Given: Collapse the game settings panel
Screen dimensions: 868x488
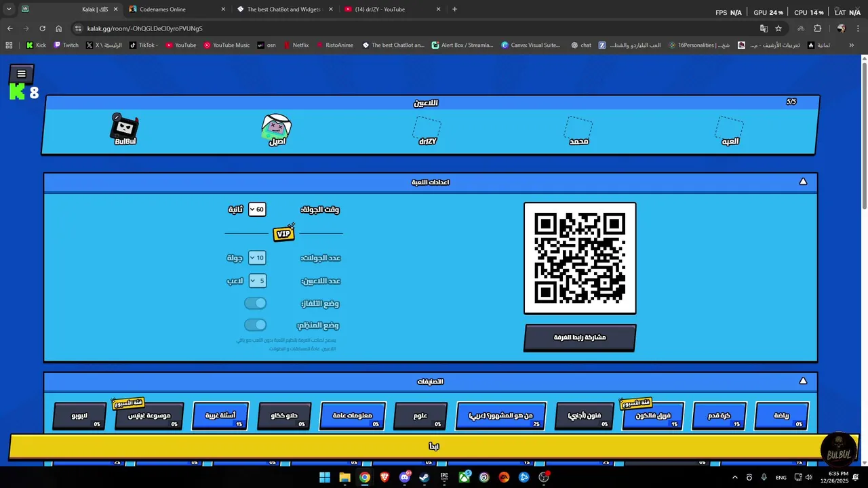Looking at the screenshot, I should (803, 182).
